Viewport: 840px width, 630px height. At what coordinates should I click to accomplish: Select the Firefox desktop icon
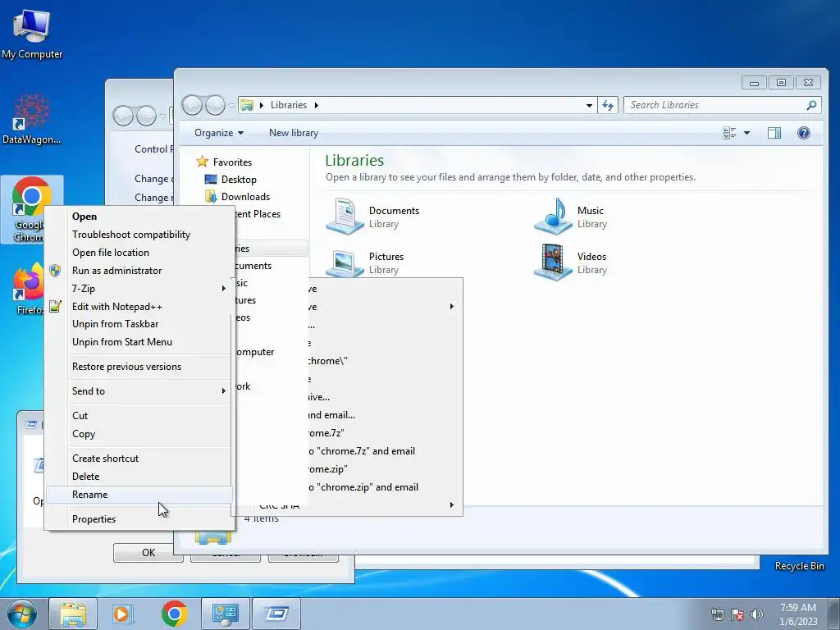[x=28, y=288]
